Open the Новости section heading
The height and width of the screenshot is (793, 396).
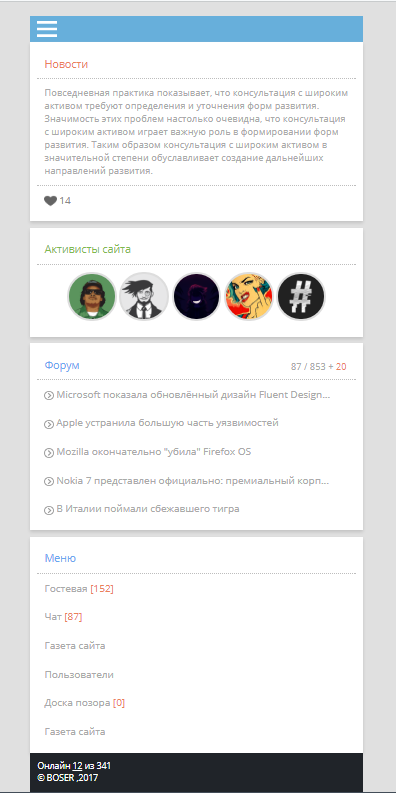(x=66, y=64)
